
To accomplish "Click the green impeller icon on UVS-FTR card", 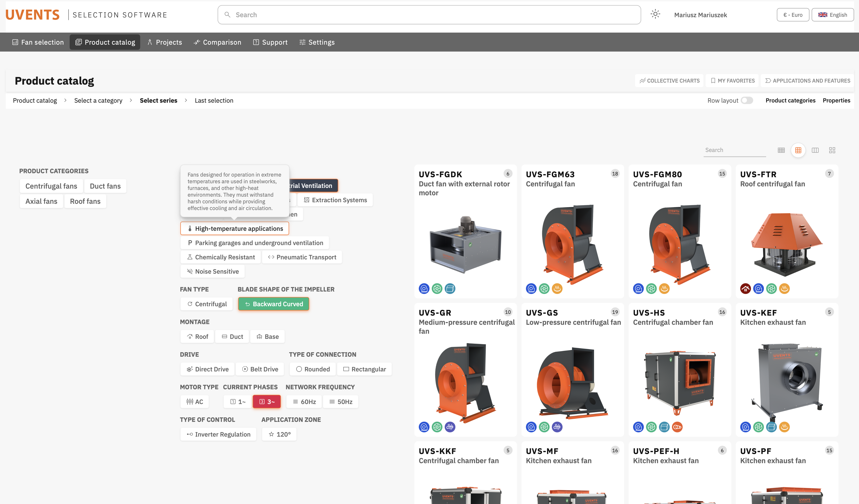I will tap(771, 289).
